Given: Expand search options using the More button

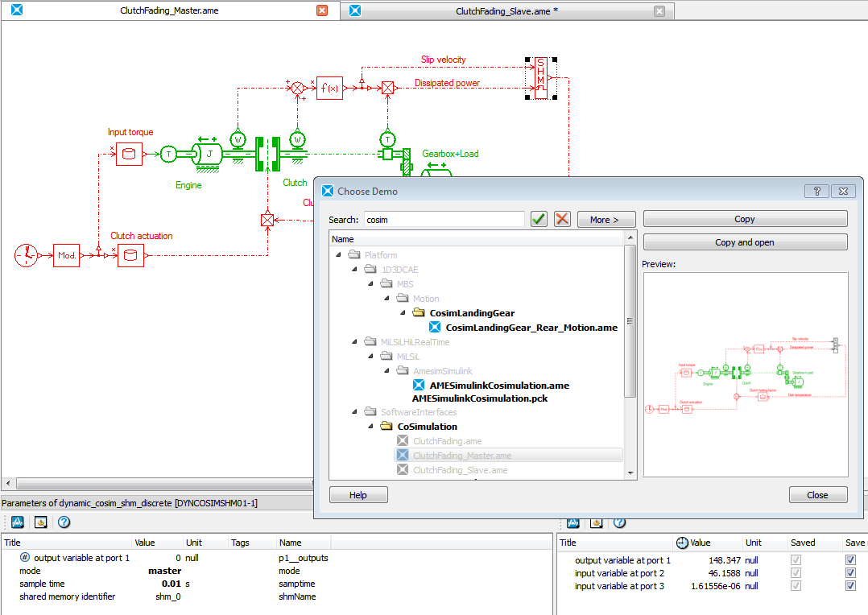Looking at the screenshot, I should click(x=606, y=218).
